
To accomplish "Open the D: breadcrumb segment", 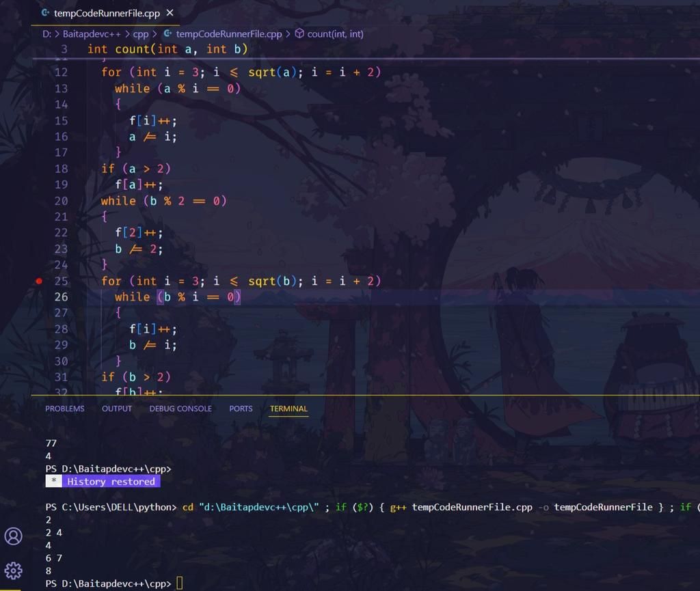I will pyautogui.click(x=46, y=34).
